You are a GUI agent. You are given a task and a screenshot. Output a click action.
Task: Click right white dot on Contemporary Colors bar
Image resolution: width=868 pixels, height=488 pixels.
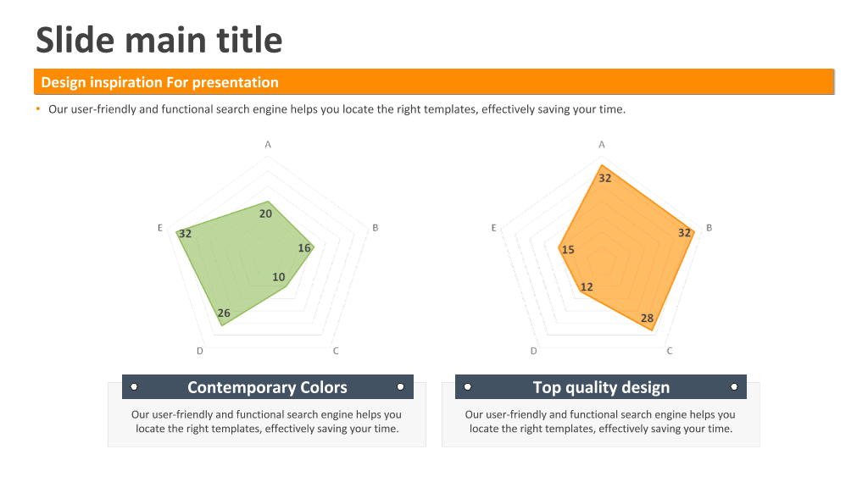pos(401,386)
